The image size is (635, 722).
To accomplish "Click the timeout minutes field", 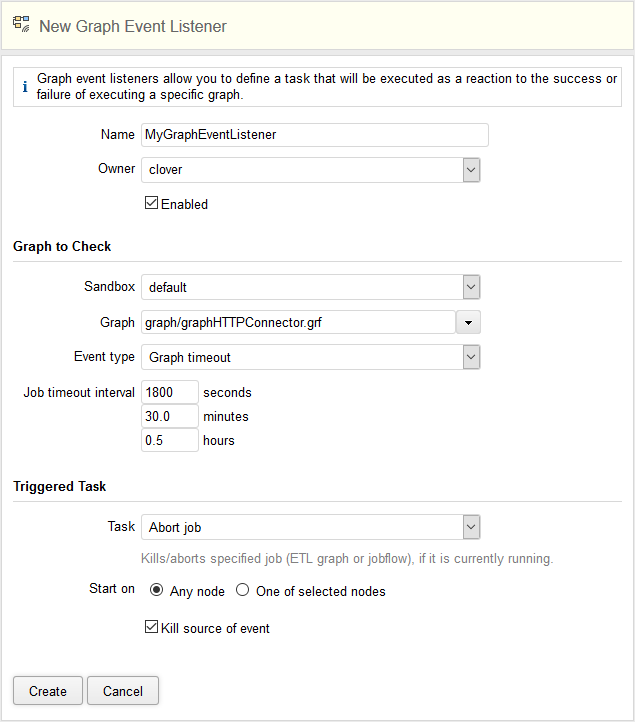I will coord(170,416).
